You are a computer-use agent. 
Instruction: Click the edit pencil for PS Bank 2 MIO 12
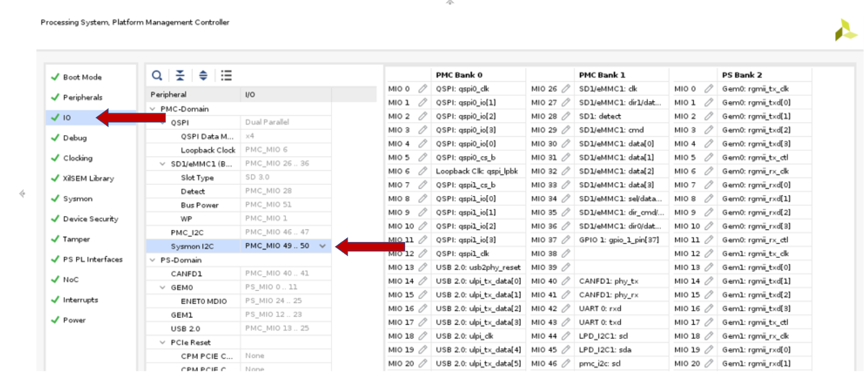708,254
